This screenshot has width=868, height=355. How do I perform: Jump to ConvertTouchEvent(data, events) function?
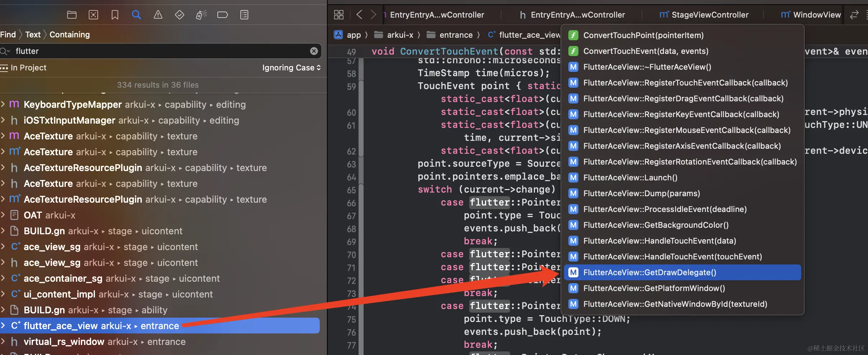pyautogui.click(x=683, y=51)
